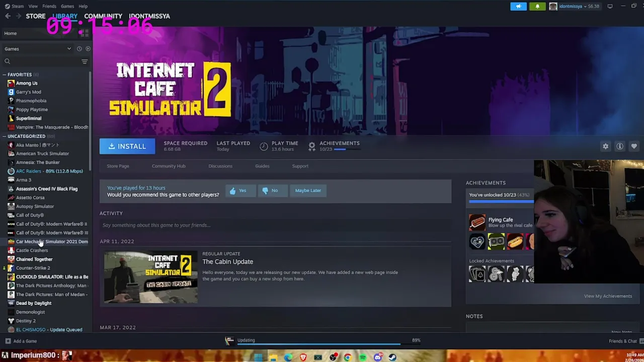Open The Cabin Update news title
This screenshot has width=644, height=362.
227,261
